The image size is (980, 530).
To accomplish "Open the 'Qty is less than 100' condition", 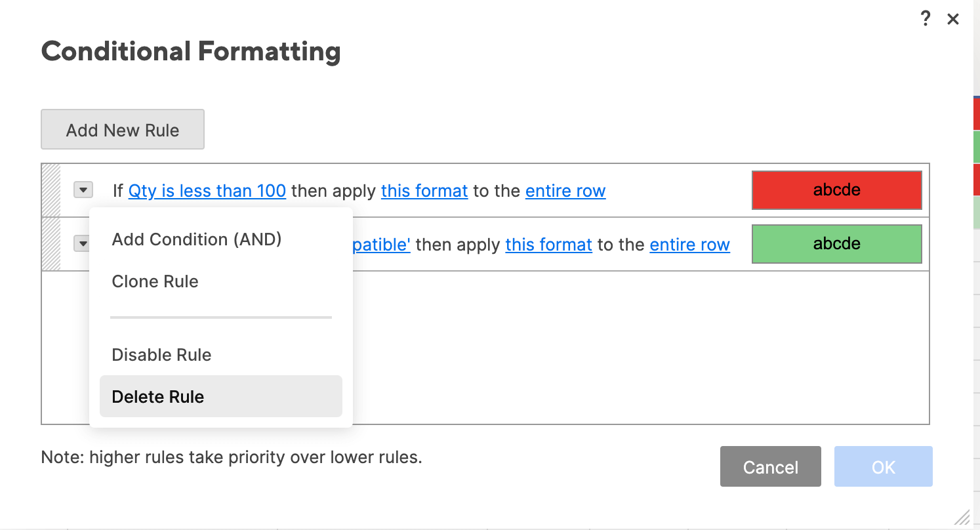I will pos(207,191).
